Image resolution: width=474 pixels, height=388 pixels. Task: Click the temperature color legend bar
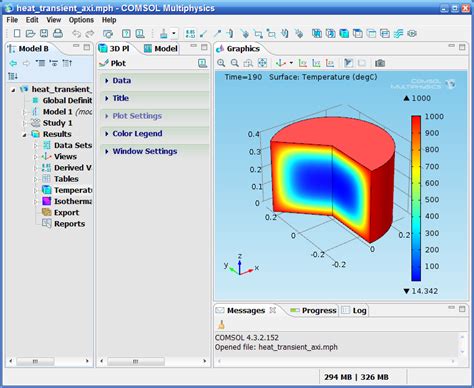pyautogui.click(x=416, y=198)
